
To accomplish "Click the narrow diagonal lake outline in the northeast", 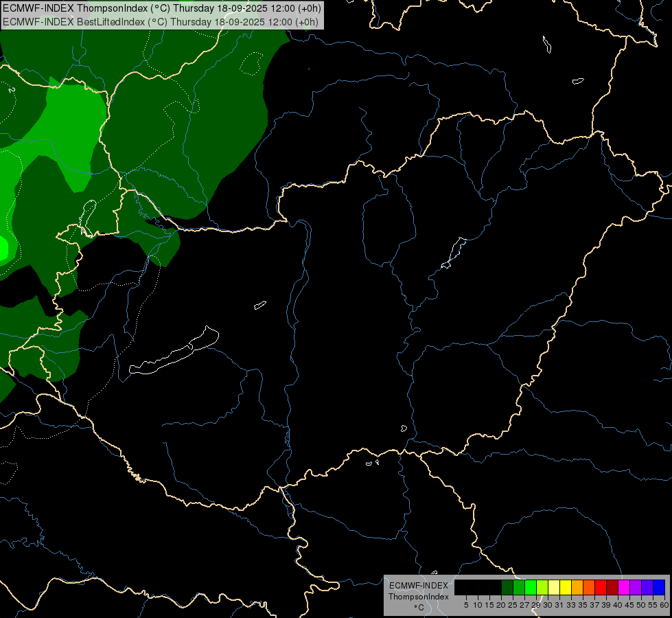I will [x=454, y=253].
